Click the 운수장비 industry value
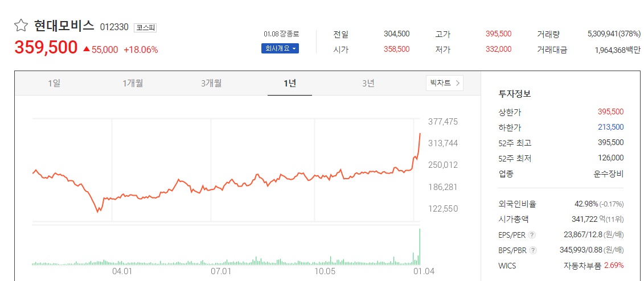644x281 pixels. [608, 173]
